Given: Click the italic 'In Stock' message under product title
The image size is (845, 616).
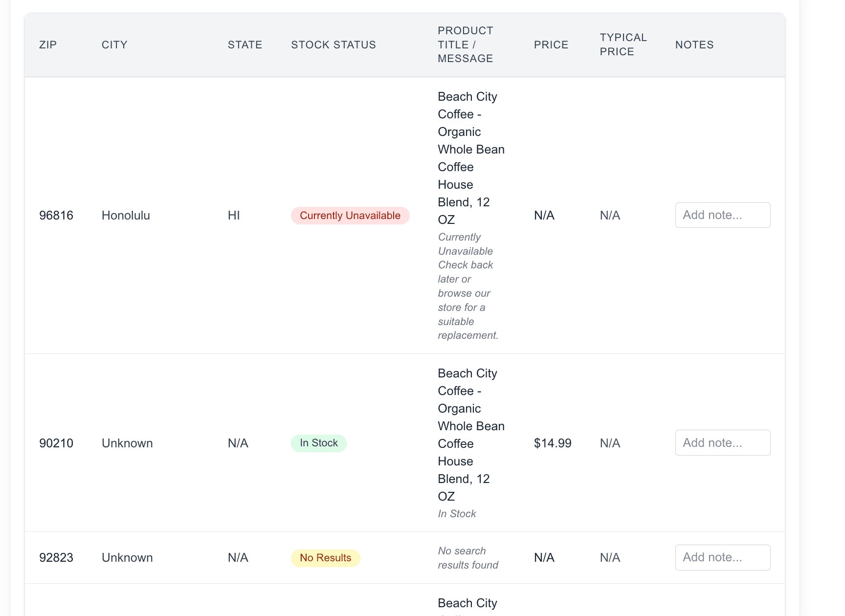Looking at the screenshot, I should pyautogui.click(x=457, y=514).
